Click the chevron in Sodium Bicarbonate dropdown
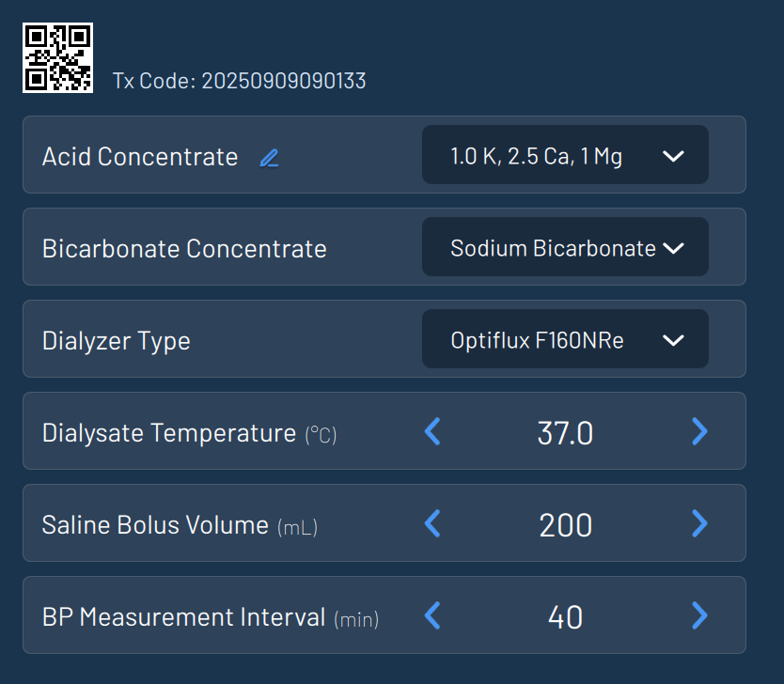This screenshot has height=684, width=784. pyautogui.click(x=673, y=248)
